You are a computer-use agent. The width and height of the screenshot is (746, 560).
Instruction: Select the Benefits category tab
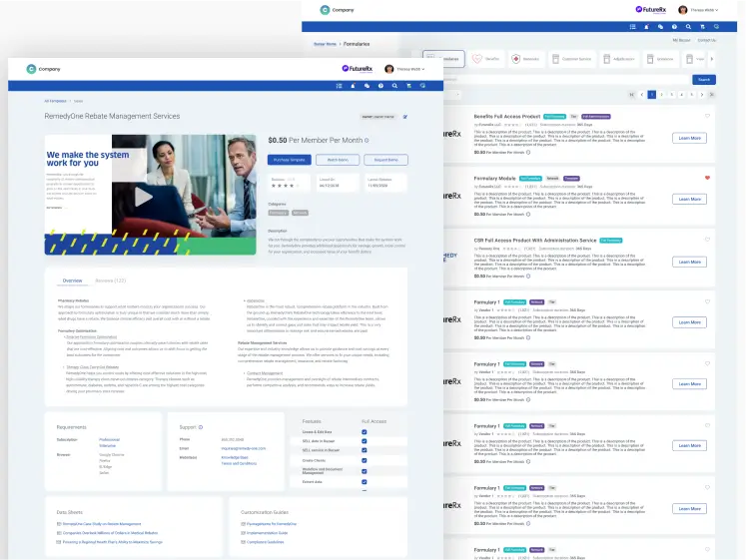coord(485,59)
